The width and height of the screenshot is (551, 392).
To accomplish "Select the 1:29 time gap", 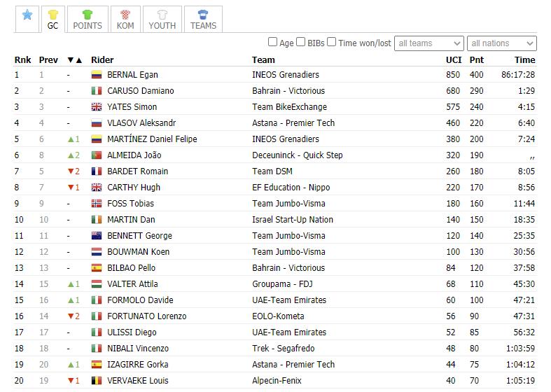I will click(x=526, y=91).
